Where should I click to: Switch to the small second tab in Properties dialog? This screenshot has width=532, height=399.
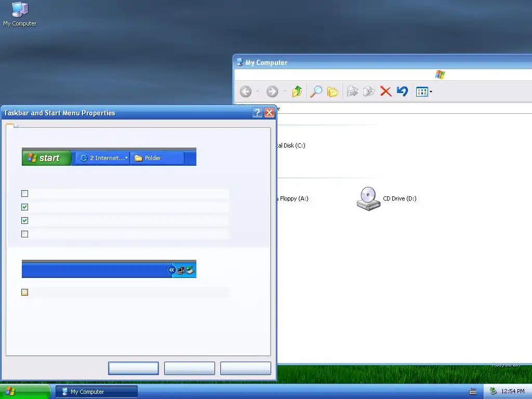point(16,126)
